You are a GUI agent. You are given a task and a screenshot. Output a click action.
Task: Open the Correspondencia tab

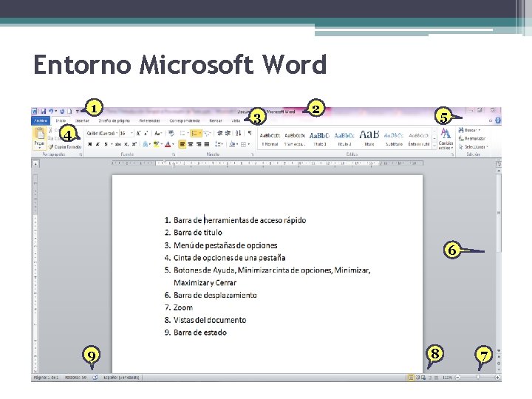tap(185, 120)
